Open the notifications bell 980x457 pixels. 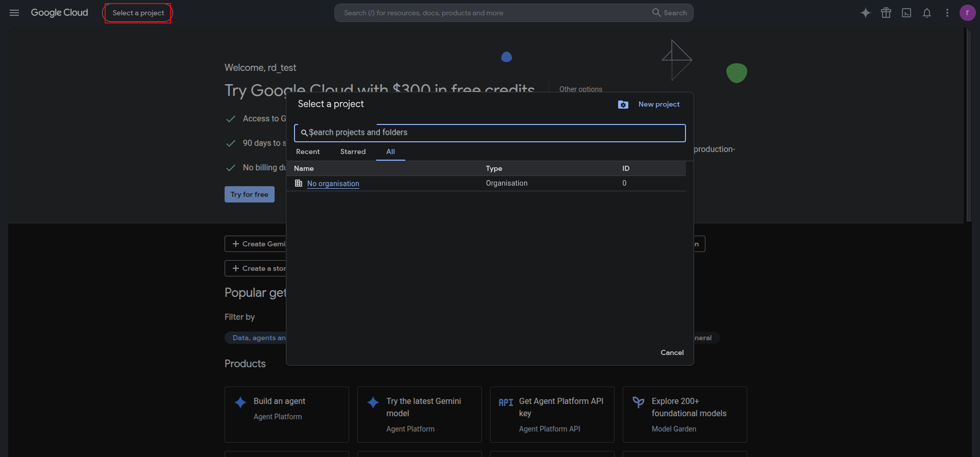[x=927, y=13]
